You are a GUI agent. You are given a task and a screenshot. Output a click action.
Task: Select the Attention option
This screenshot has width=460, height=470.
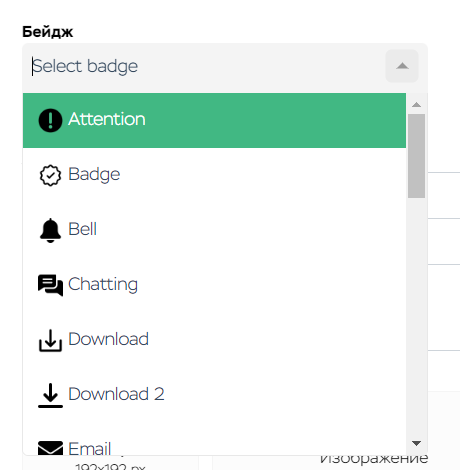tap(214, 120)
